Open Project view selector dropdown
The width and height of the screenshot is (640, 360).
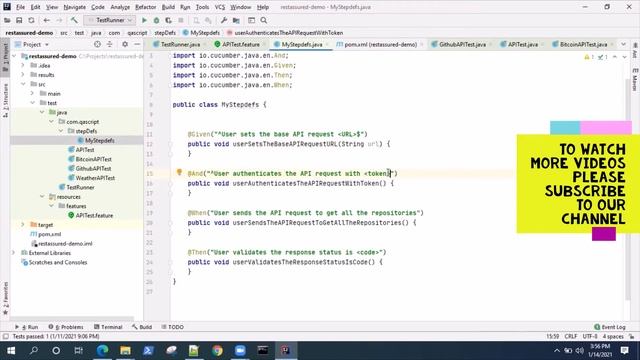pos(32,44)
